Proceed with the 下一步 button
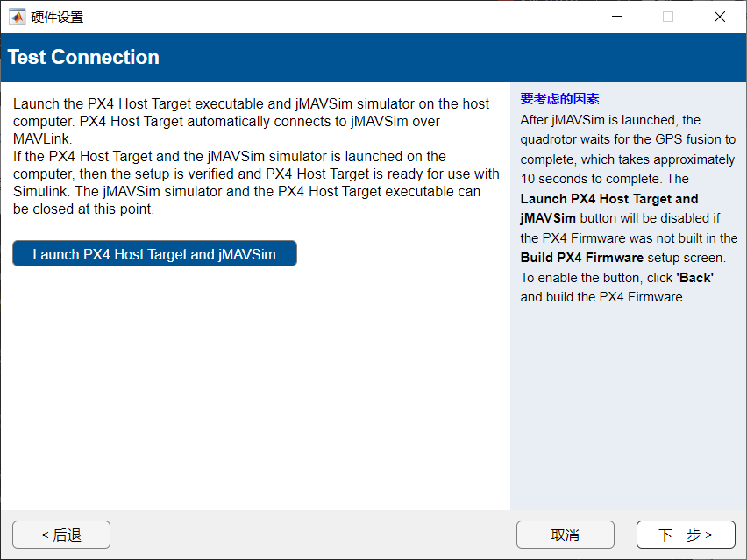This screenshot has width=747, height=560. (686, 535)
